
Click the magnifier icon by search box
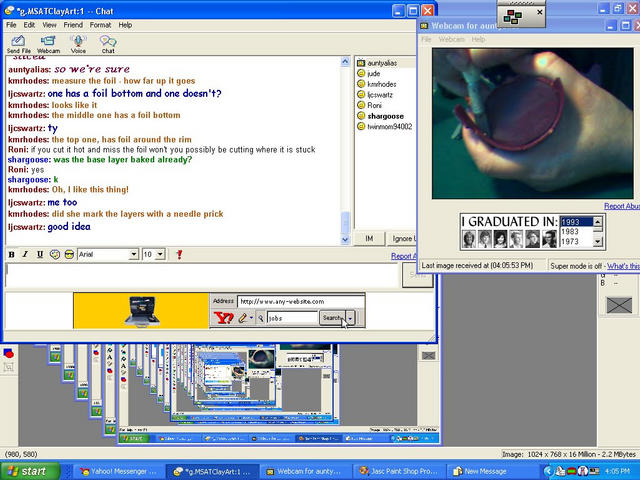click(261, 318)
